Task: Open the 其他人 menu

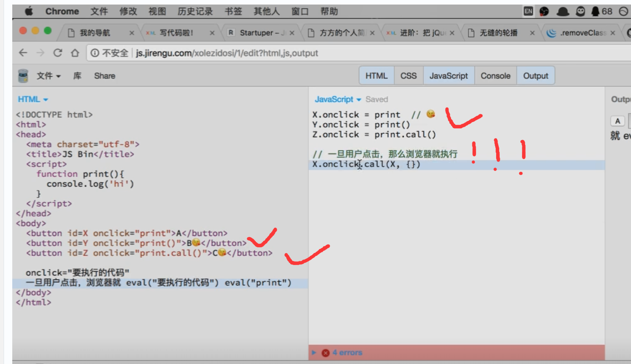Action: pos(267,11)
